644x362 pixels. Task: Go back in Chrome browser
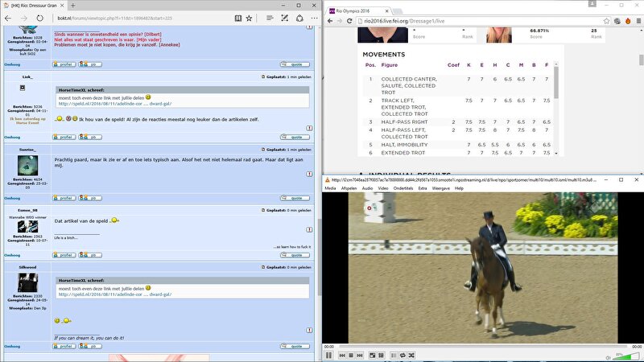(x=330, y=21)
